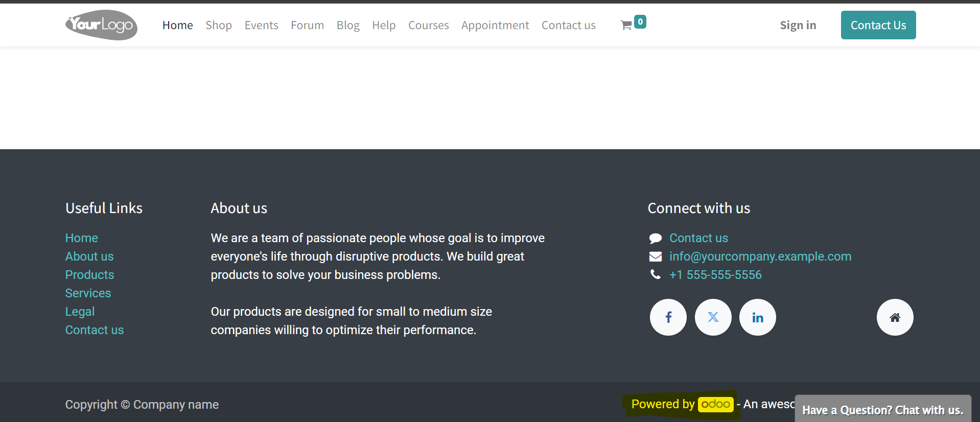Open the Forum navigation item
The image size is (980, 422).
307,25
